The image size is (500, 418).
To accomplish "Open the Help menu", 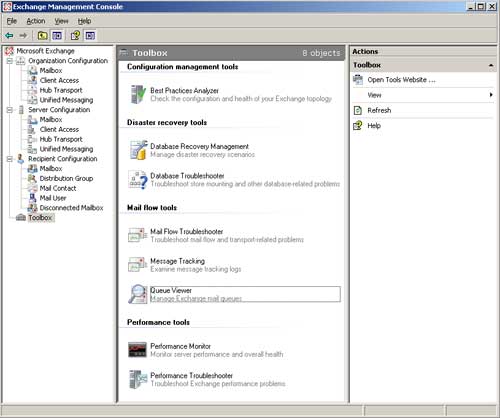I will click(84, 21).
